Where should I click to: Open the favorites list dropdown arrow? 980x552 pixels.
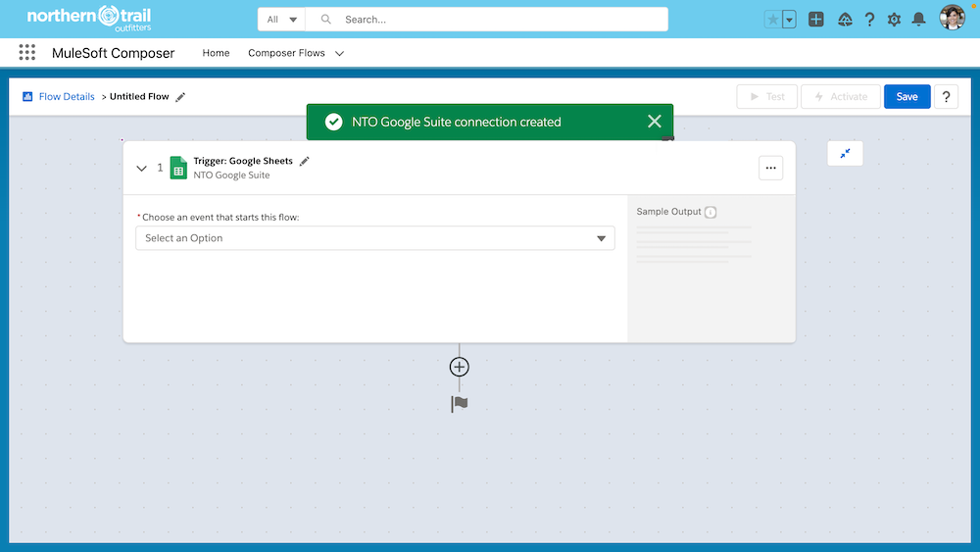789,20
